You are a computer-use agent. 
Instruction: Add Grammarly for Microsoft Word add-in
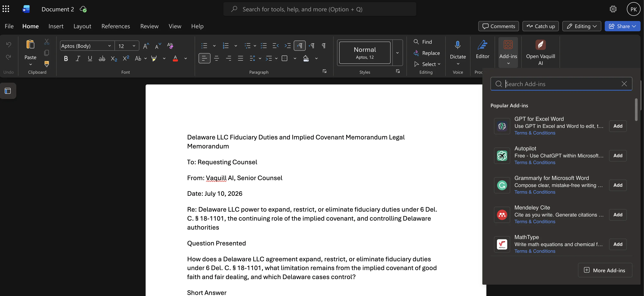click(618, 185)
